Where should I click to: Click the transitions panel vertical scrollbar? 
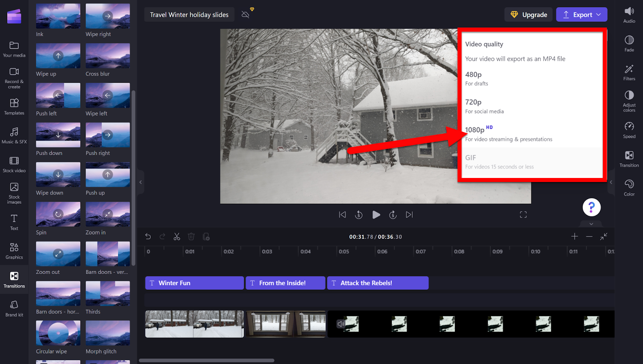[x=133, y=178]
